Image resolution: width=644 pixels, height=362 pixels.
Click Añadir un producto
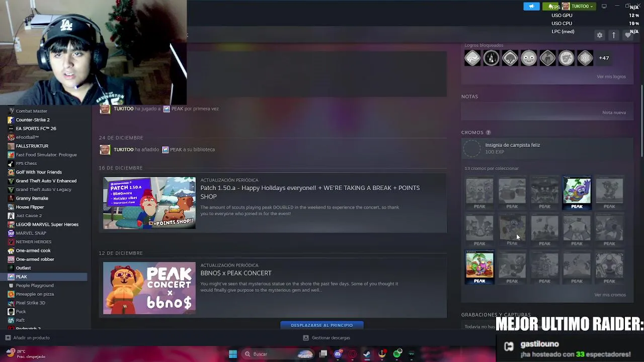pos(27,338)
